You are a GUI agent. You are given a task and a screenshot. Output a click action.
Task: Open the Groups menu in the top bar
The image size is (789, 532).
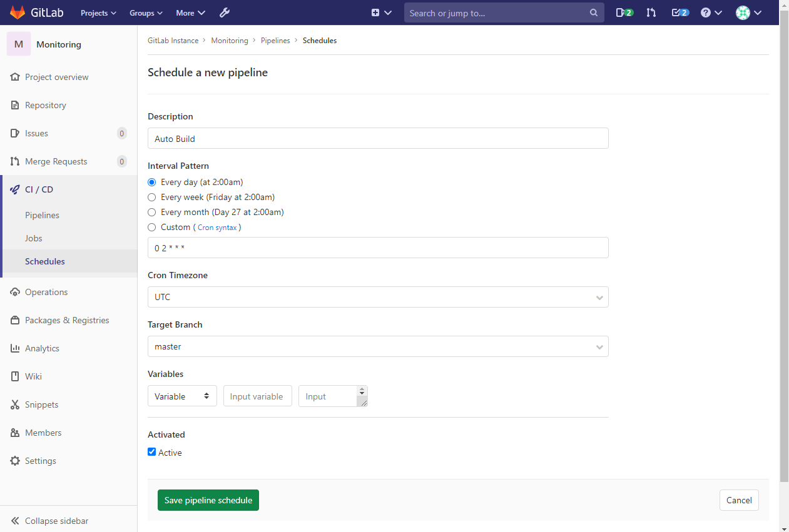click(145, 13)
